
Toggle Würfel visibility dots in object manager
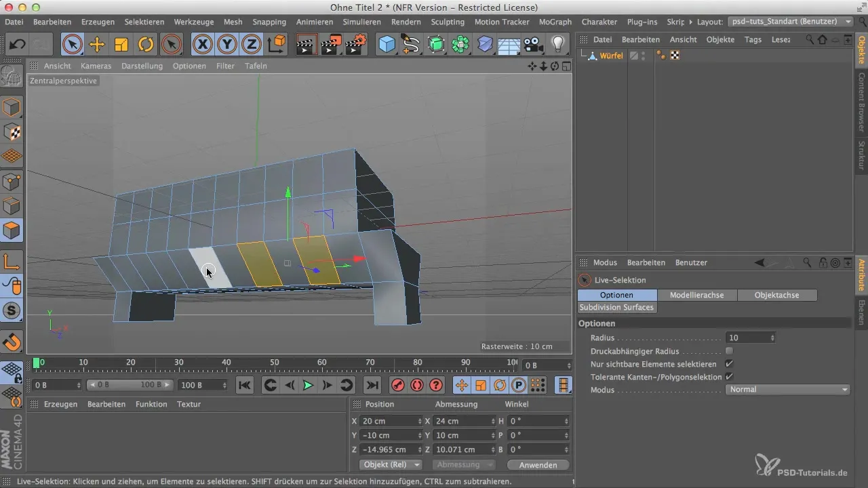[x=643, y=56]
